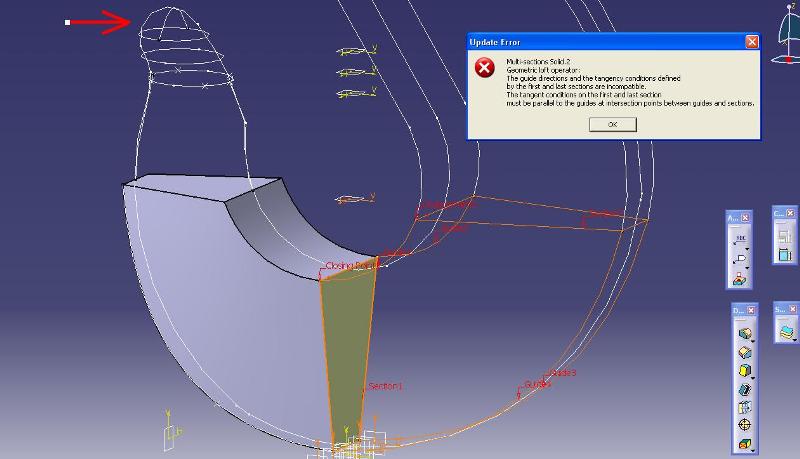Select the Split surface-based feature icon
Screen dimensions: 800x459
pyautogui.click(x=787, y=333)
